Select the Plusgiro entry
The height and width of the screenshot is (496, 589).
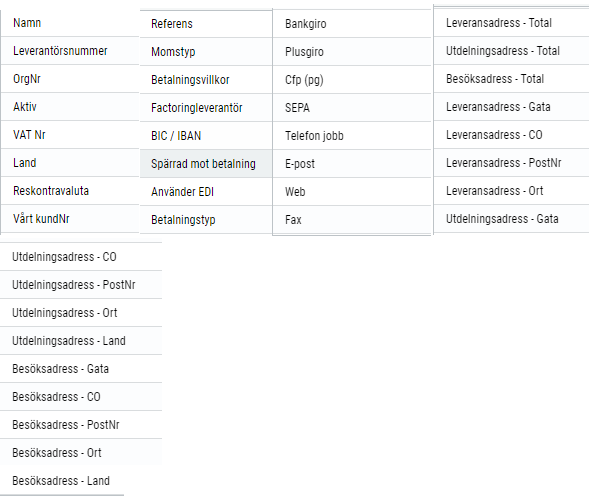pos(352,52)
